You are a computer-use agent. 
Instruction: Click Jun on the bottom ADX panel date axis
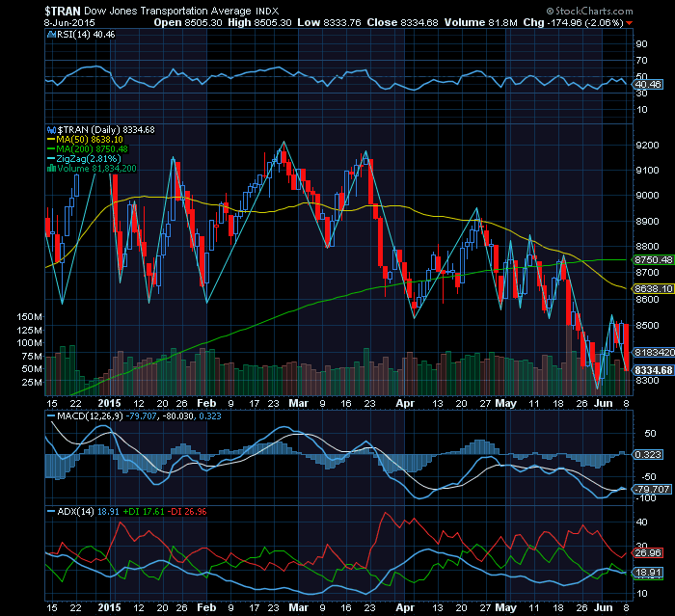(603, 608)
